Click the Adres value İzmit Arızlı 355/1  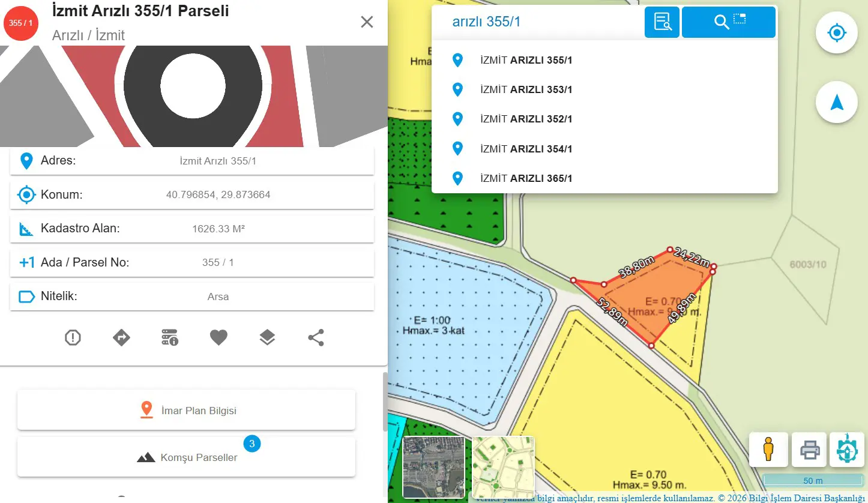(x=218, y=161)
